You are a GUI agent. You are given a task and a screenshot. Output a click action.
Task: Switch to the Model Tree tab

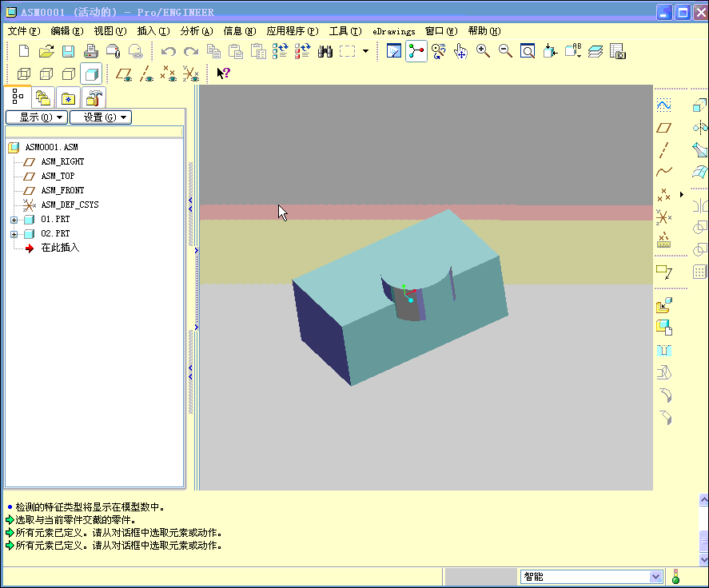tap(18, 96)
